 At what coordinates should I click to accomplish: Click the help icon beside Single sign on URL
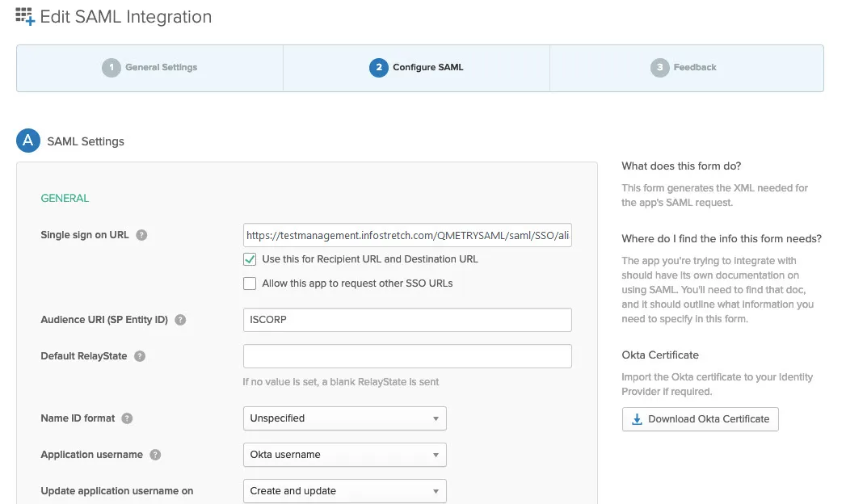click(141, 235)
